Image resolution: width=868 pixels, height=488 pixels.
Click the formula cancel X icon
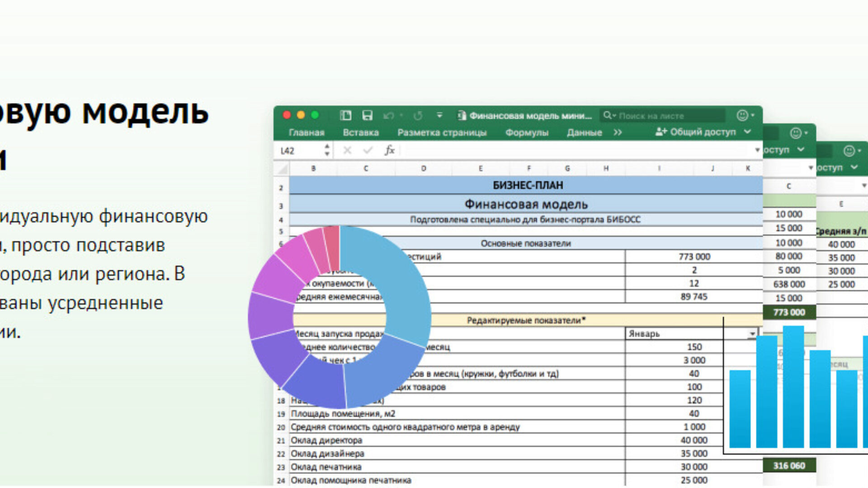coord(347,150)
